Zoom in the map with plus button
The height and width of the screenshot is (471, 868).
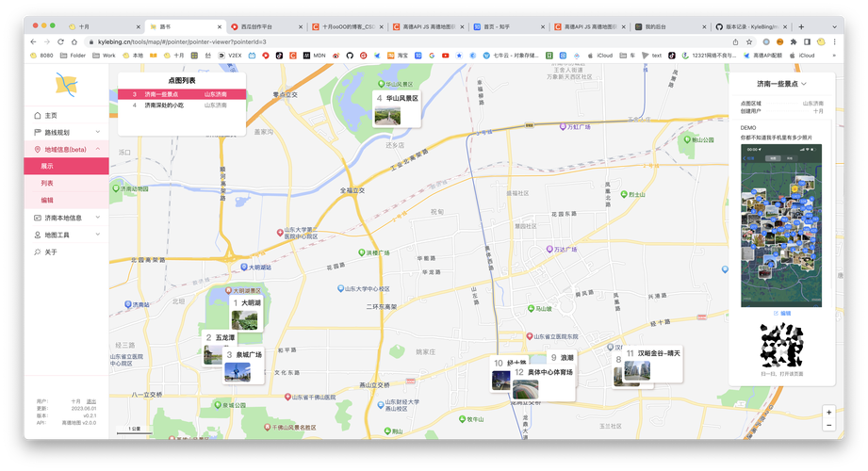tap(828, 413)
